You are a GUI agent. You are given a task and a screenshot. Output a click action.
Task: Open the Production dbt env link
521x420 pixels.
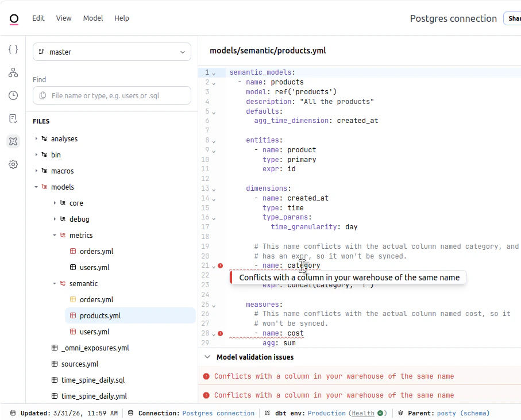[326, 413]
